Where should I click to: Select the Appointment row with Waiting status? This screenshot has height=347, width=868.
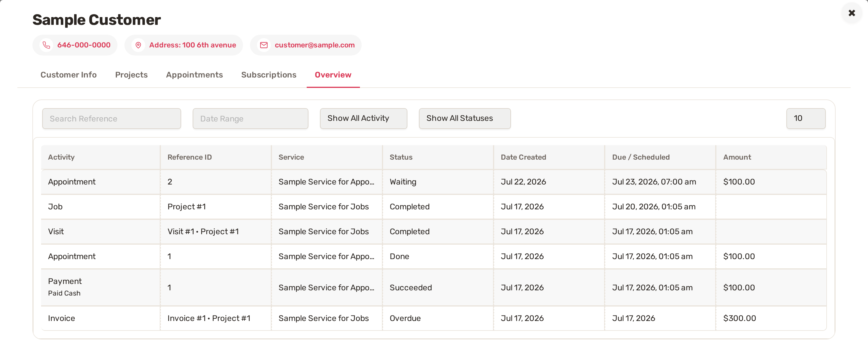434,182
